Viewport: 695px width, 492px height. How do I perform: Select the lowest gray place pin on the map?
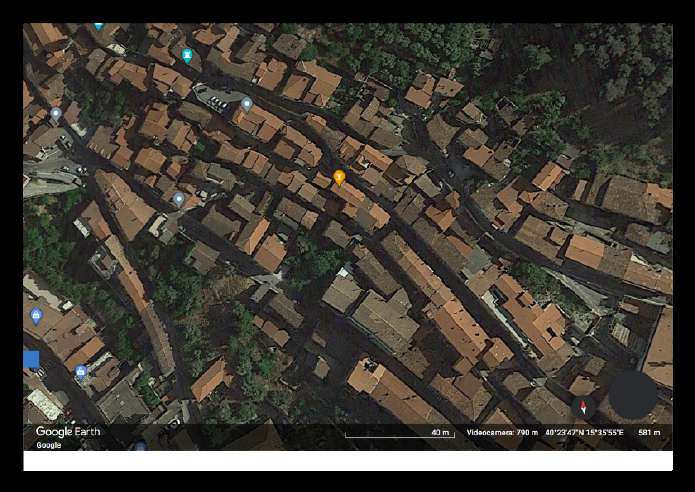[179, 199]
